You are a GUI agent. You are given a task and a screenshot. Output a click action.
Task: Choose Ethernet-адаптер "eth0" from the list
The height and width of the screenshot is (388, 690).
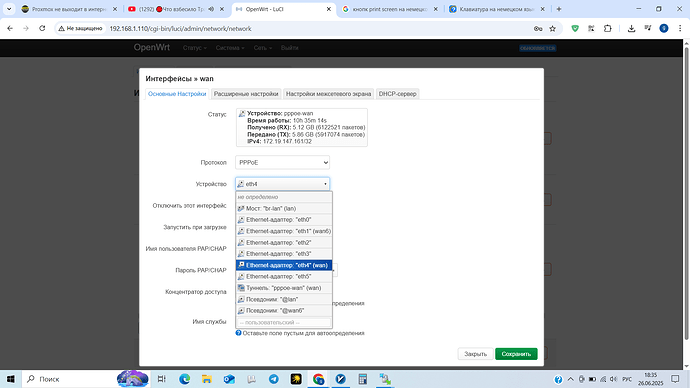click(x=284, y=220)
